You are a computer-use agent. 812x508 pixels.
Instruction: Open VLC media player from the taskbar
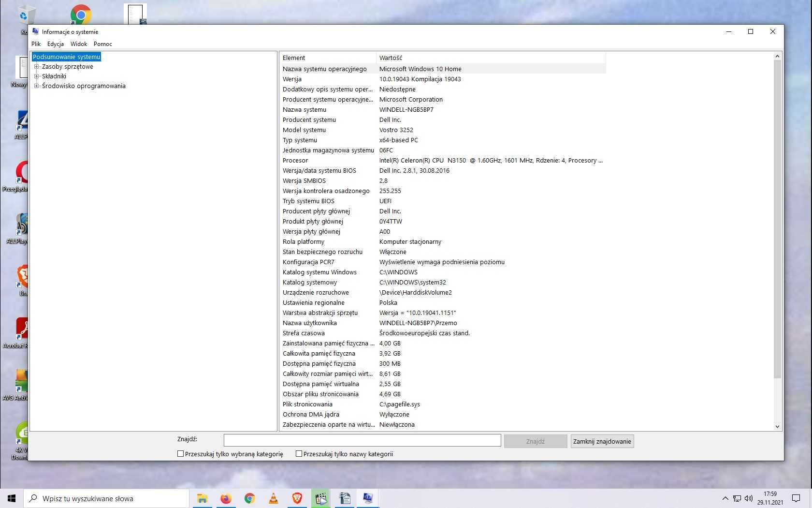coord(273,498)
